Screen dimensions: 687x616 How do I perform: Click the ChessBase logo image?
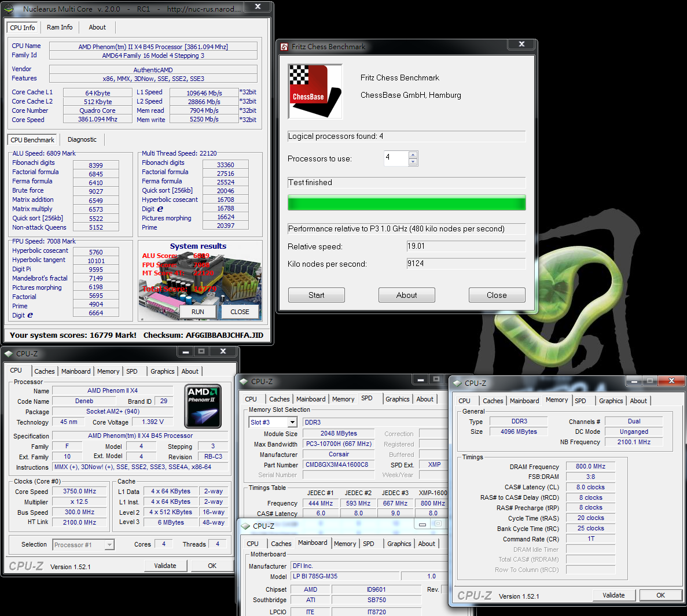[315, 91]
